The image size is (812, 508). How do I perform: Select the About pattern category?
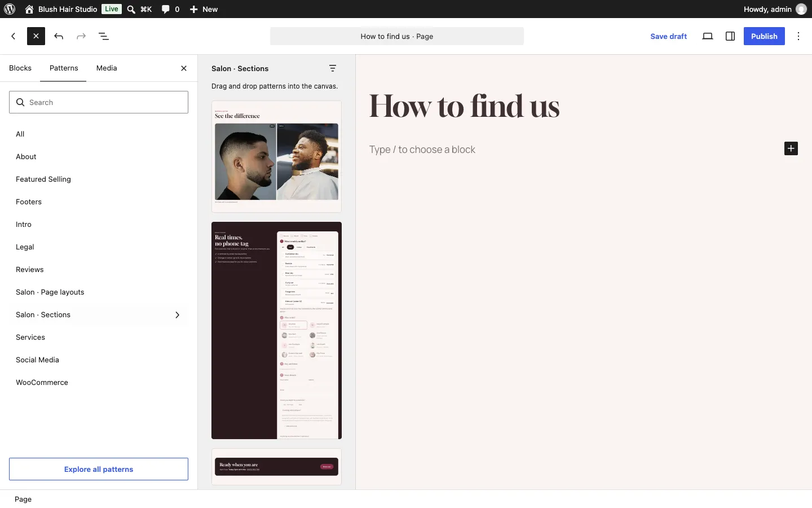point(99,156)
